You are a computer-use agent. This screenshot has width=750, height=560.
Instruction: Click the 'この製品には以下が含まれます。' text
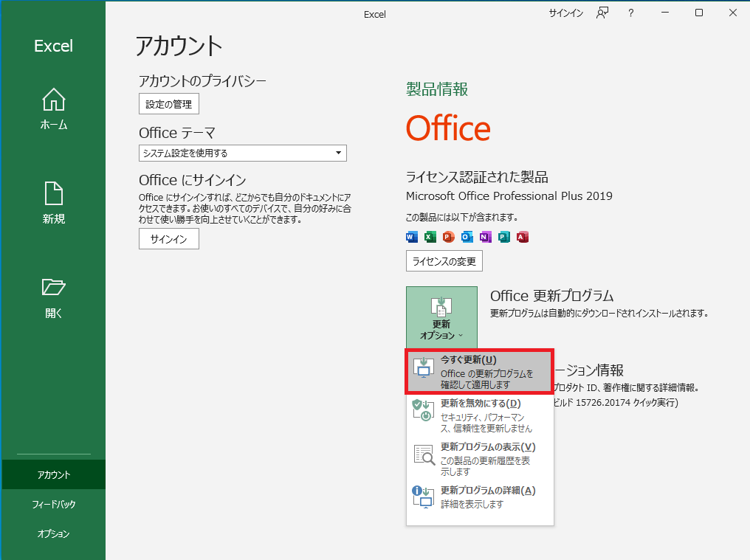tap(462, 218)
